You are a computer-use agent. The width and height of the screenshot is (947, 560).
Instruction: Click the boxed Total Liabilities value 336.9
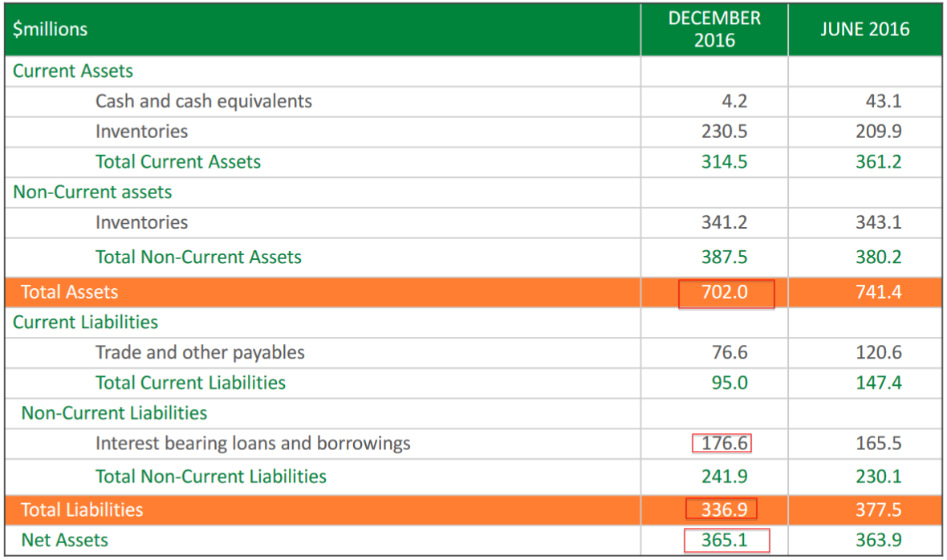click(x=722, y=509)
